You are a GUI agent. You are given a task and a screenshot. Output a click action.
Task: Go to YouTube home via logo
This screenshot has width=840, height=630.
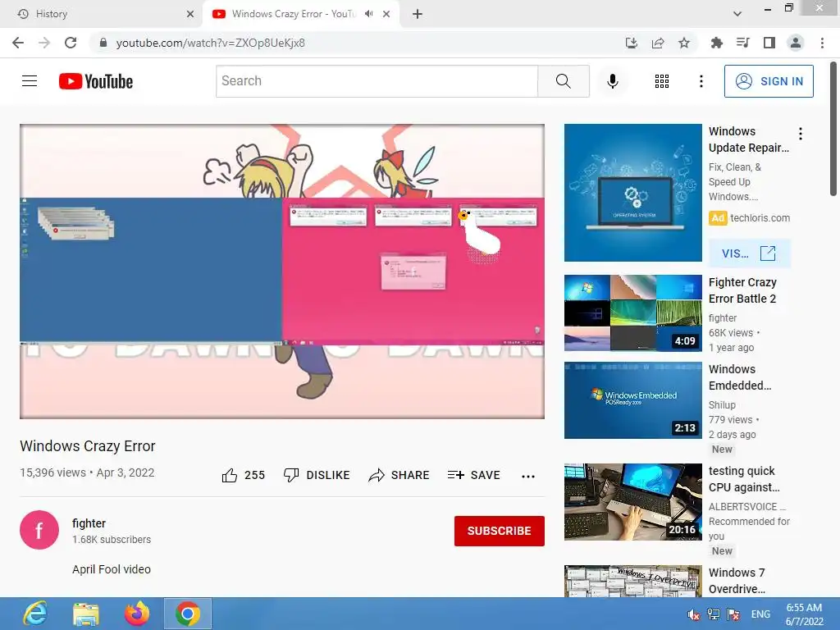pos(96,81)
